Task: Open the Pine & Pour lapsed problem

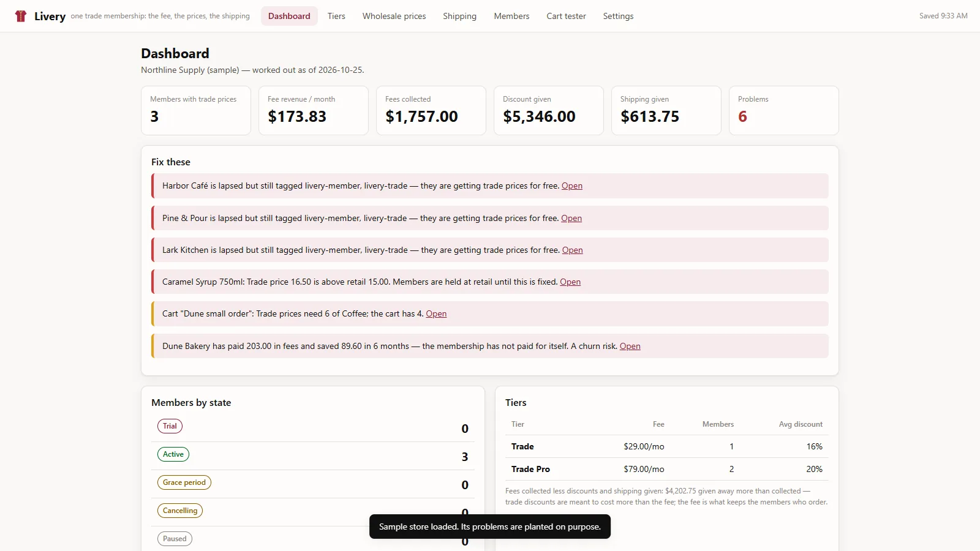Action: (x=571, y=218)
